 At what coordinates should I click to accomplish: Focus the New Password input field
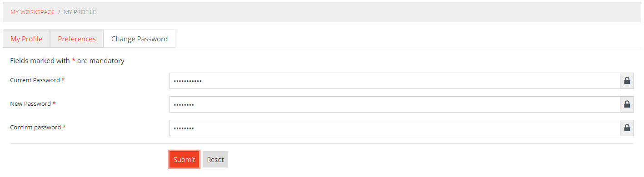[x=395, y=104]
